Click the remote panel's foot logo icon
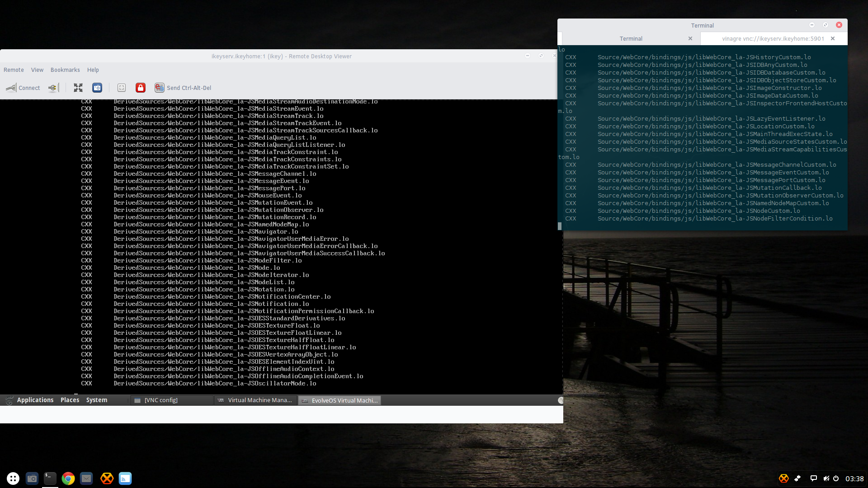The width and height of the screenshot is (868, 488). pyautogui.click(x=9, y=400)
